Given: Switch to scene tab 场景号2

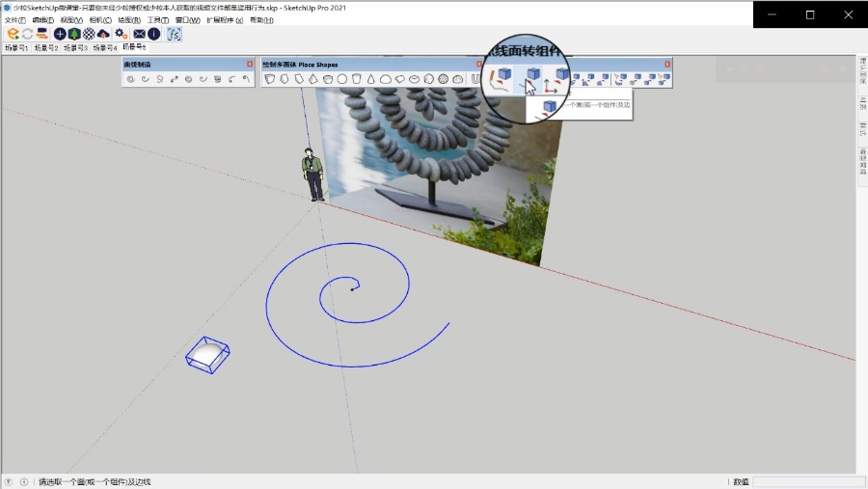Looking at the screenshot, I should [46, 48].
